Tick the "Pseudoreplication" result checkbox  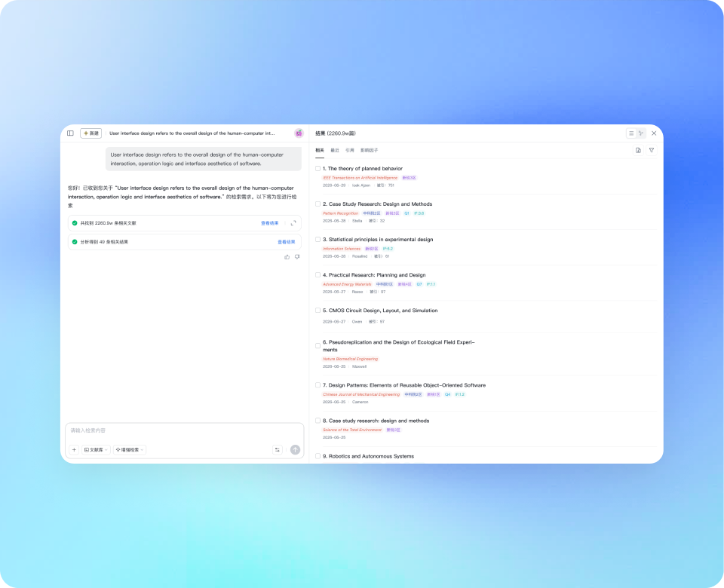pos(318,346)
